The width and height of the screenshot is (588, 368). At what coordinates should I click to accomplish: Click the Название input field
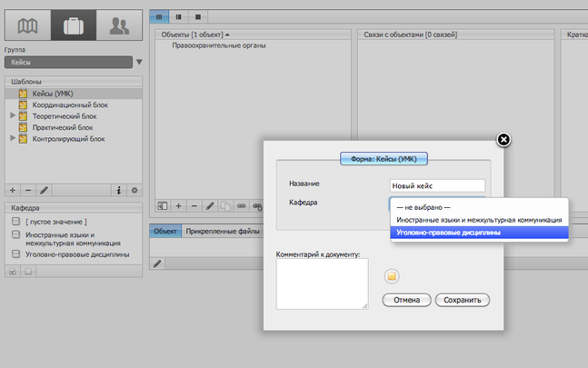tap(437, 185)
